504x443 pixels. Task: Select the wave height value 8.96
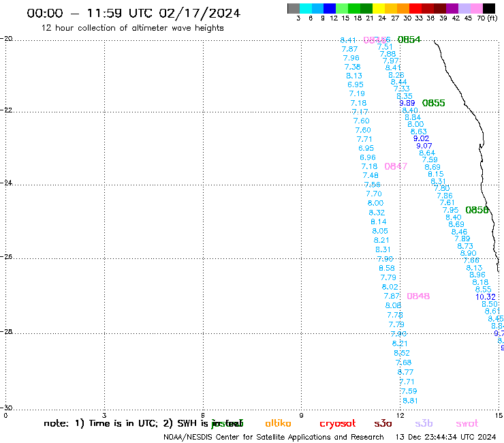477,275
